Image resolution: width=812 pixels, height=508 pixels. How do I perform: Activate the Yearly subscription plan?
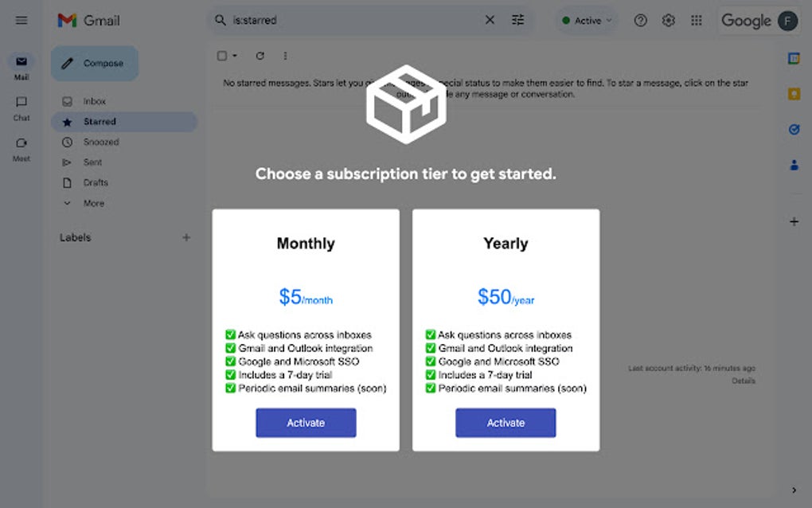point(506,423)
